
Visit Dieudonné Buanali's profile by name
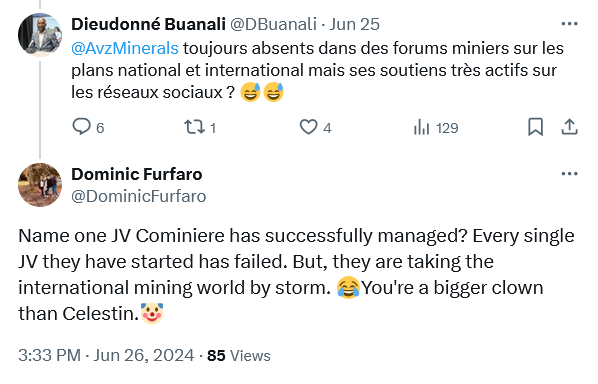pos(148,24)
